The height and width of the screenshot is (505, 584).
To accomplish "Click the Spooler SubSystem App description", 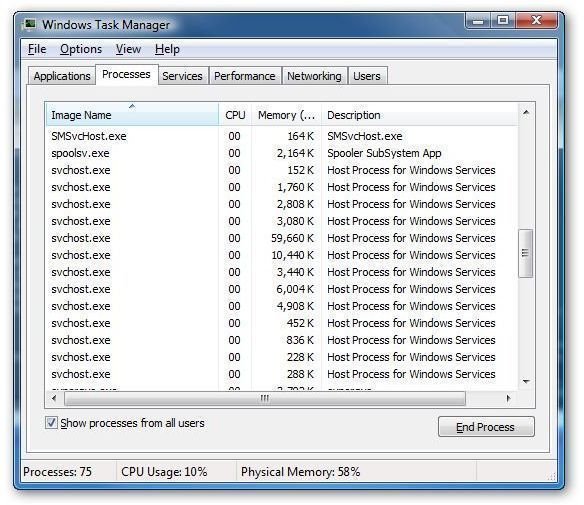I will 384,153.
